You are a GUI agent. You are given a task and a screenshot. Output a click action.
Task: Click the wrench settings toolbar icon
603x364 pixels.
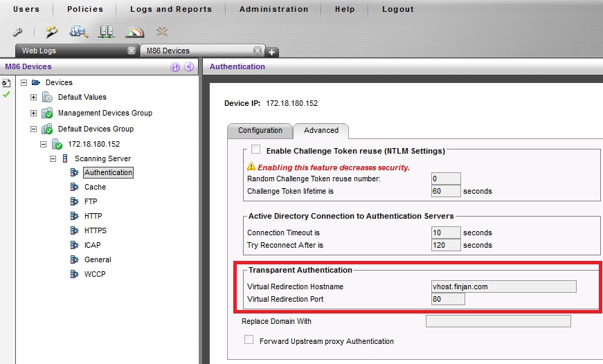[x=19, y=32]
